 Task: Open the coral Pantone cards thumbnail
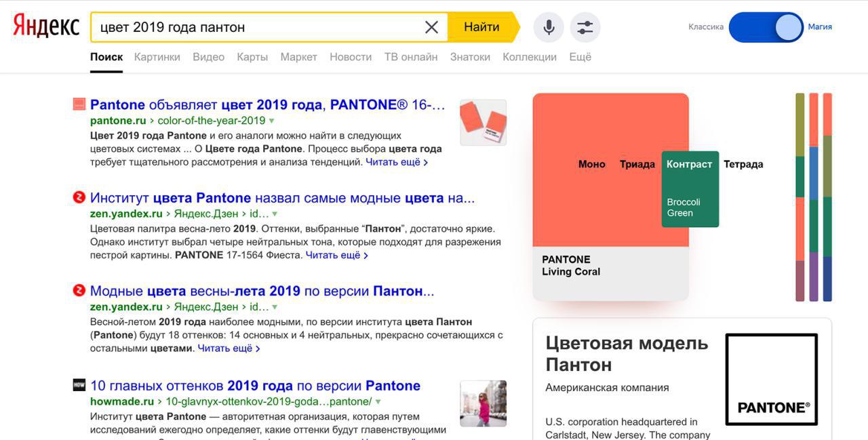[484, 123]
